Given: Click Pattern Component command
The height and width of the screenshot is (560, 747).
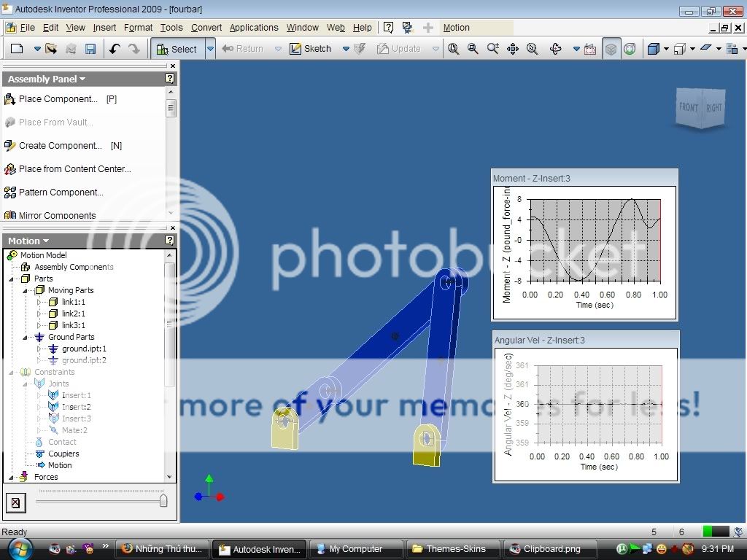Looking at the screenshot, I should pyautogui.click(x=53, y=192).
